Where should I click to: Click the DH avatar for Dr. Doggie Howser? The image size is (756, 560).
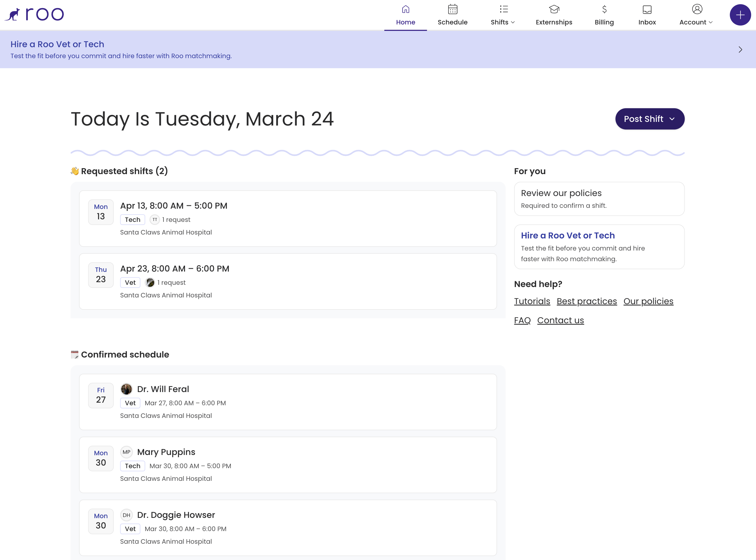pos(126,515)
